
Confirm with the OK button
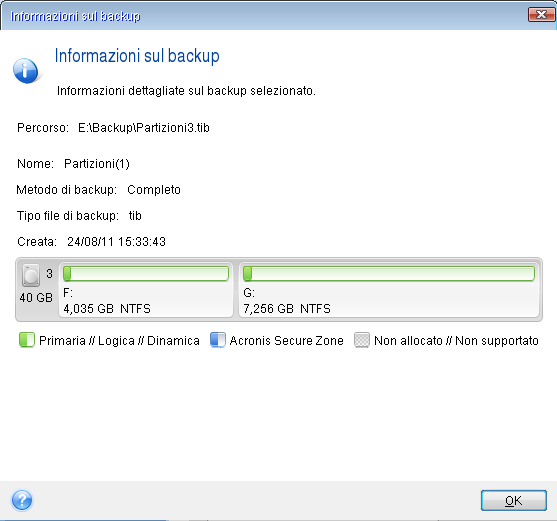click(514, 500)
